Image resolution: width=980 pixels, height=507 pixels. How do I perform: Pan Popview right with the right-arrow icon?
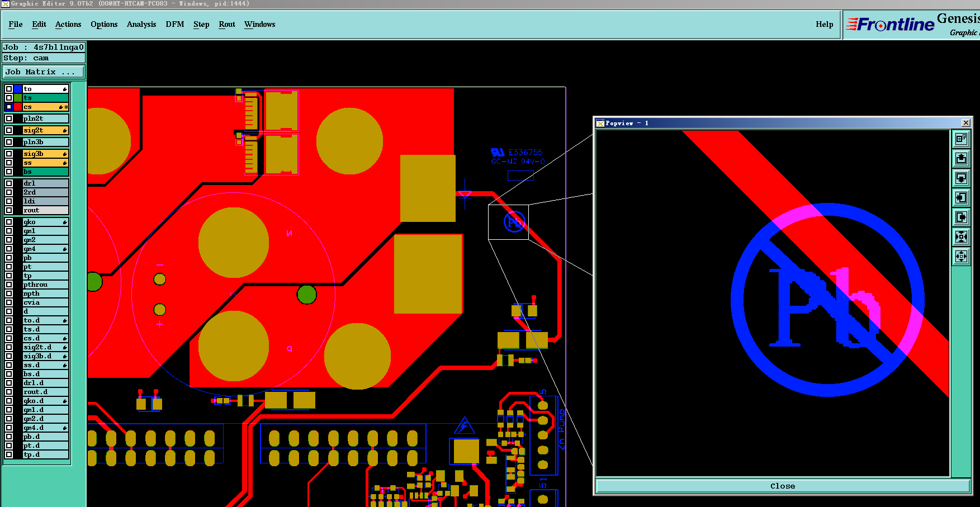click(961, 217)
